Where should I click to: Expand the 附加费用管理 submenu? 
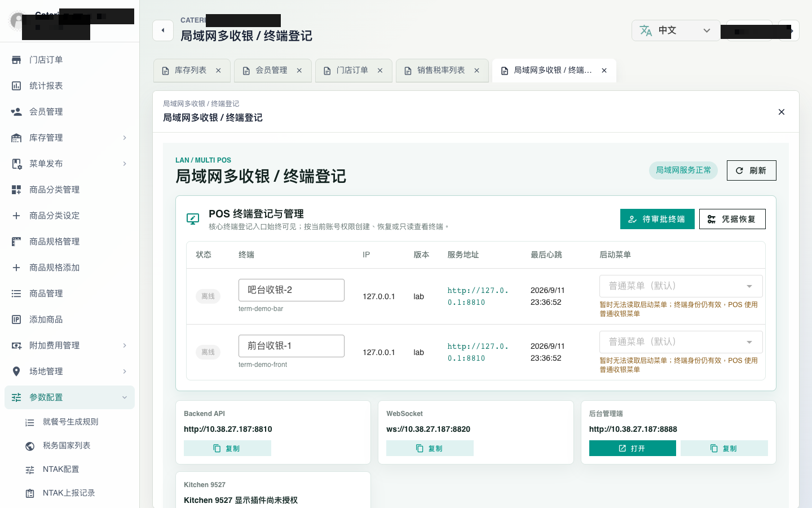click(125, 345)
